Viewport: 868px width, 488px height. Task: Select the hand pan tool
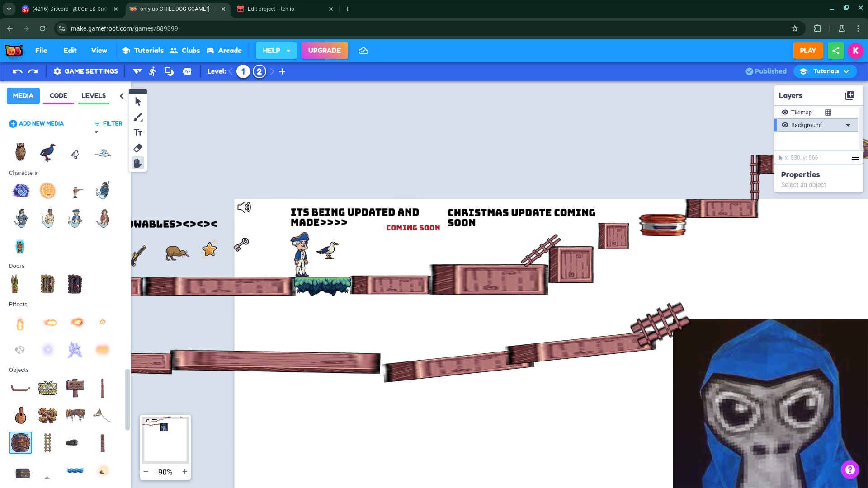[x=138, y=163]
